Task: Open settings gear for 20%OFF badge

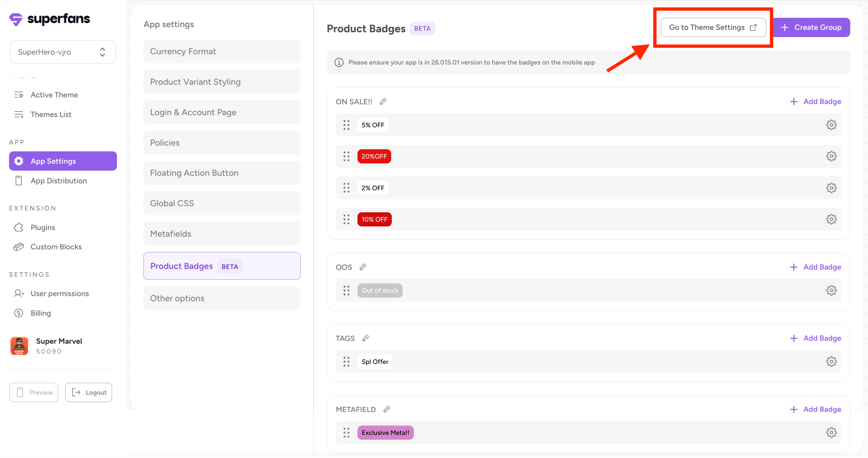Action: pos(831,156)
